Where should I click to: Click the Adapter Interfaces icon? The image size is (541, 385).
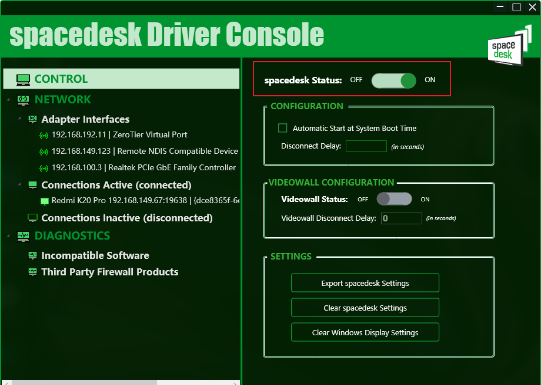32,119
